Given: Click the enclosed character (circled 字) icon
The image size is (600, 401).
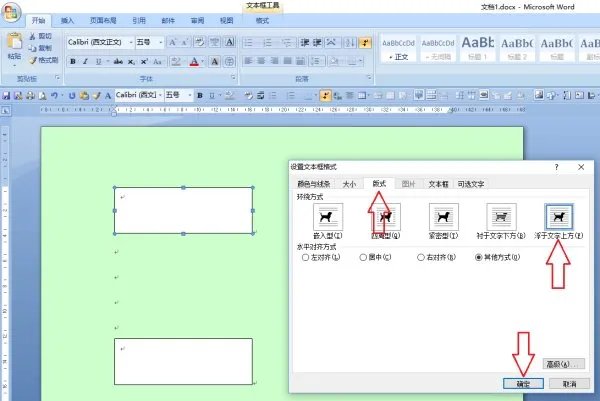Looking at the screenshot, I should coord(229,61).
